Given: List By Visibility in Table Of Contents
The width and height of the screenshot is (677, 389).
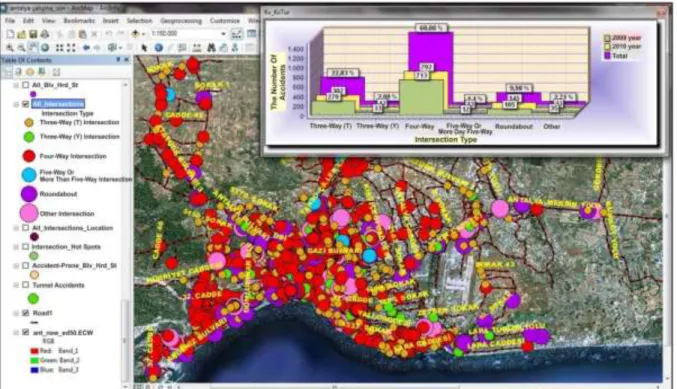Looking at the screenshot, I should tap(30, 71).
